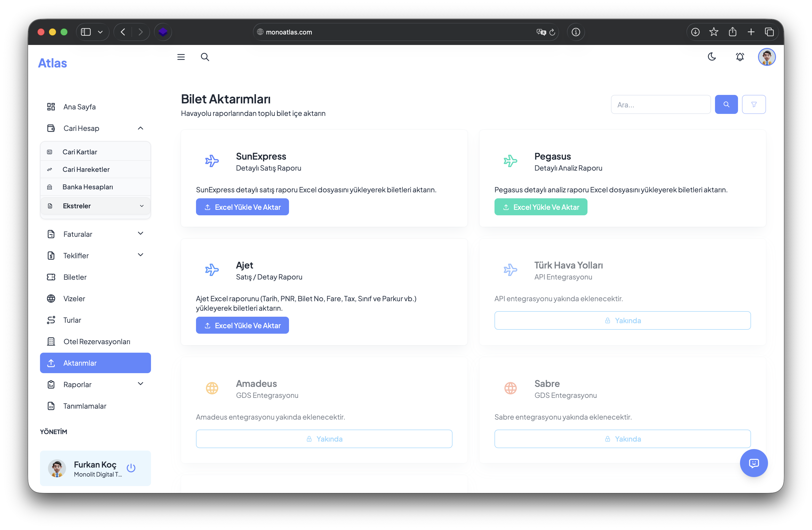Screen dimensions: 812x530
Task: Click the Raporlar chart icon
Action: click(51, 384)
